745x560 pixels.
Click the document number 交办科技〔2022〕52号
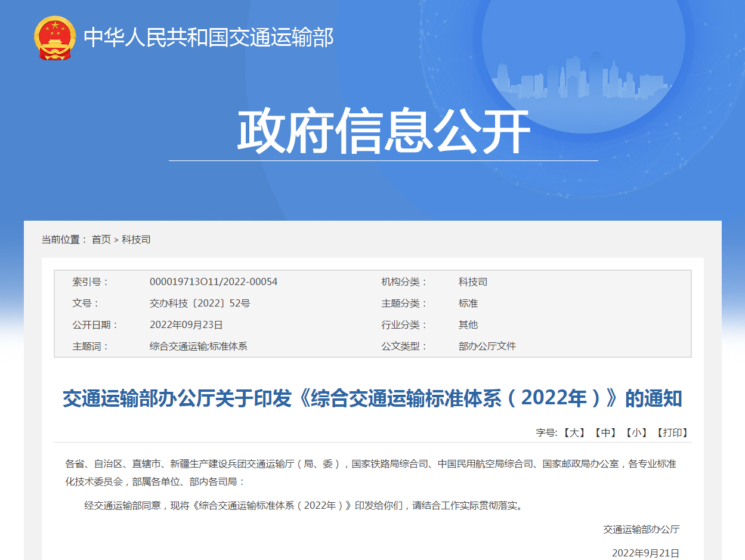click(199, 303)
